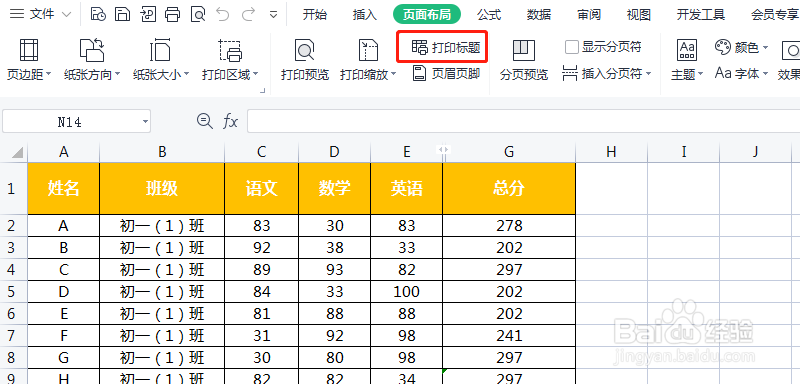Click the cell containing 241
Viewport: 800px width, 384px height.
[509, 336]
